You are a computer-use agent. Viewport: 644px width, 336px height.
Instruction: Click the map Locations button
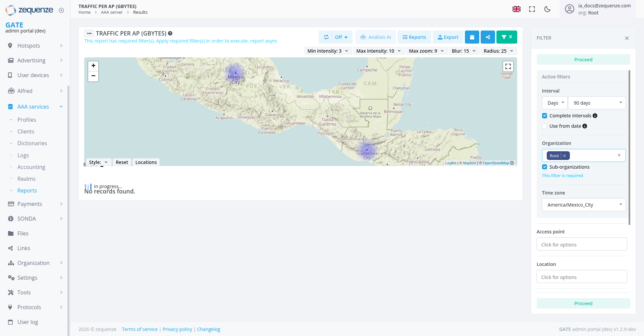[x=146, y=162]
